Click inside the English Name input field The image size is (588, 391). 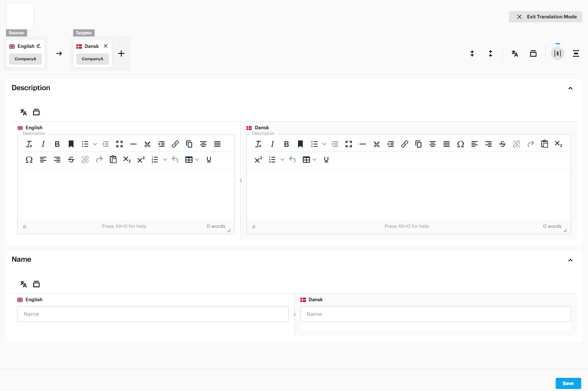point(153,314)
